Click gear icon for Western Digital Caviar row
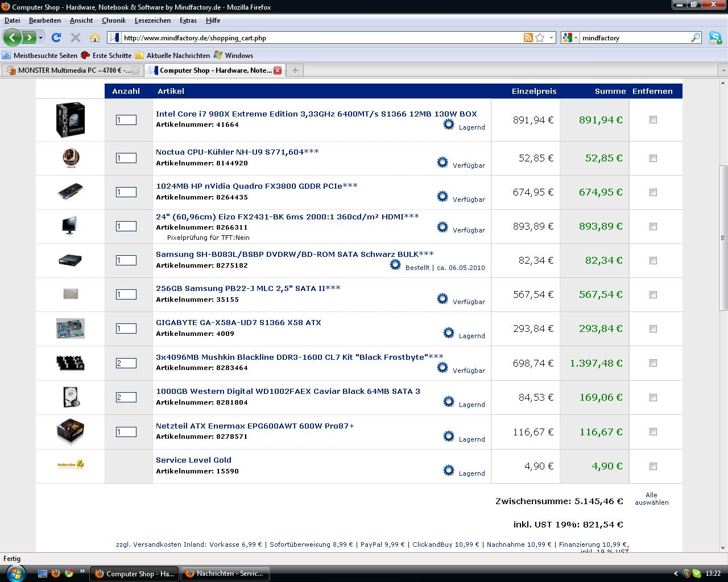Image resolution: width=728 pixels, height=582 pixels. point(449,402)
